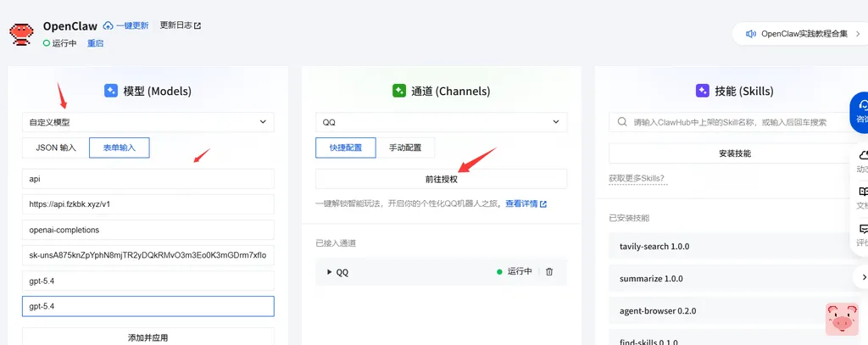Viewport: 868px width, 345px height.
Task: Click the green 运行中 status of QQ
Action: coord(515,272)
